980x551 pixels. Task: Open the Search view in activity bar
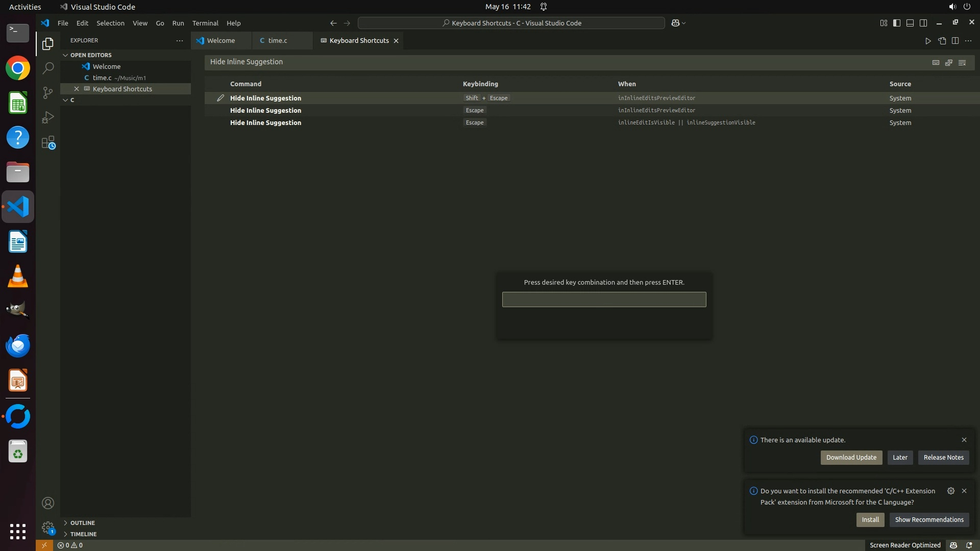pos(47,68)
